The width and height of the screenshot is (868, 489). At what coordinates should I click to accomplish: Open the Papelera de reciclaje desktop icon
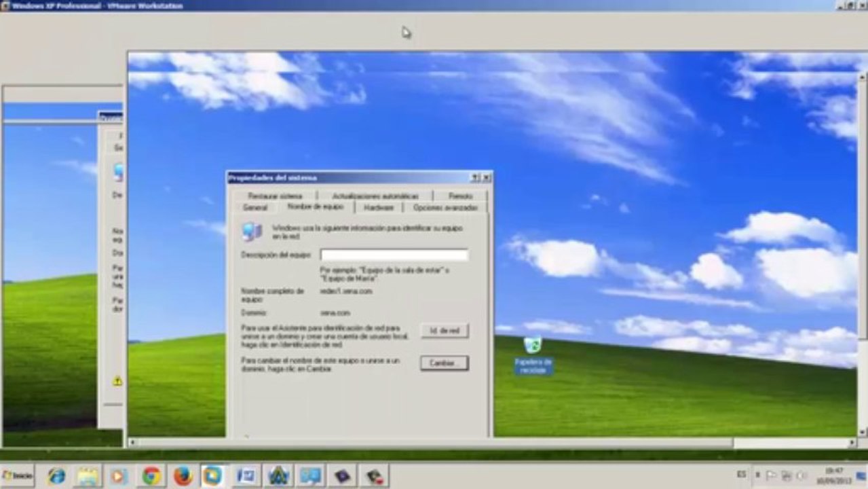[x=533, y=355]
